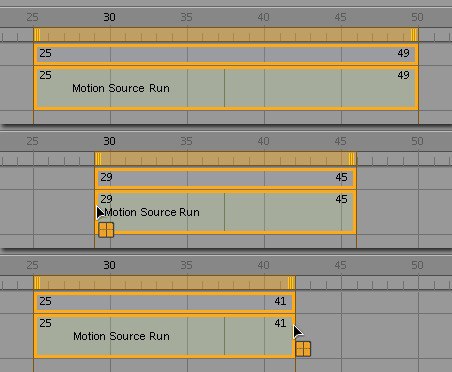Click the right trim handle of top orange bar

[414, 35]
